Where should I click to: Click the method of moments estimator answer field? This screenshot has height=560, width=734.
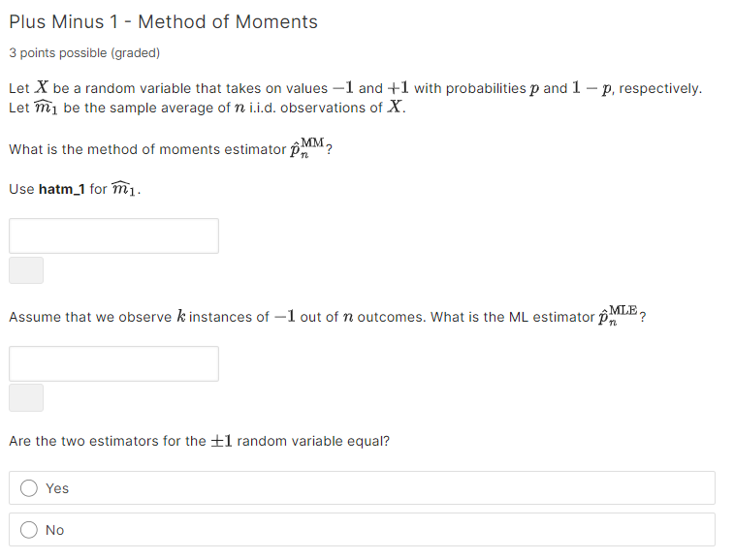point(113,235)
